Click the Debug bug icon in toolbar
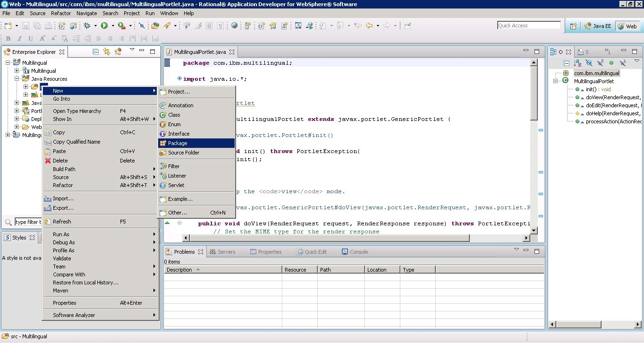The width and height of the screenshot is (644, 343). point(87,26)
